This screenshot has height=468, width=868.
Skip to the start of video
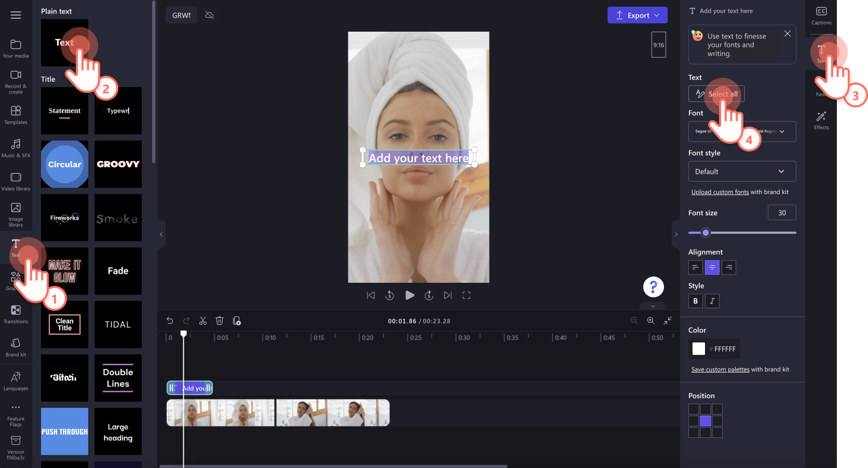pos(371,295)
